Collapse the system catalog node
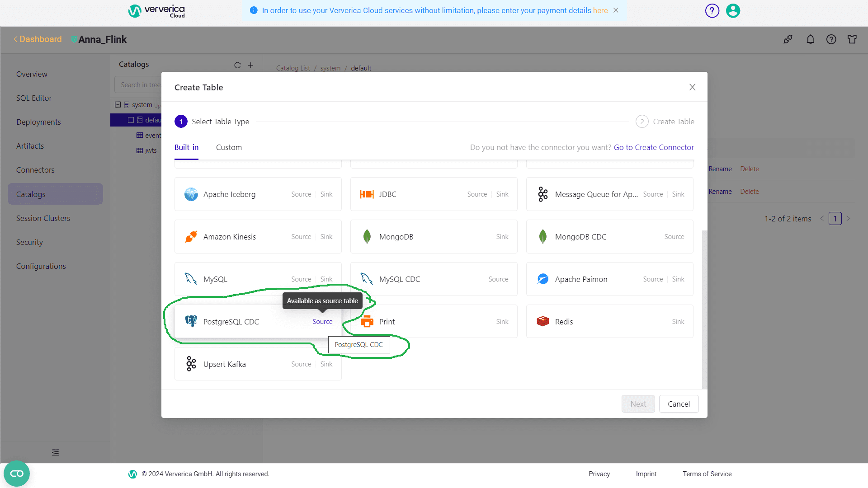The height and width of the screenshot is (488, 868). pos(118,104)
